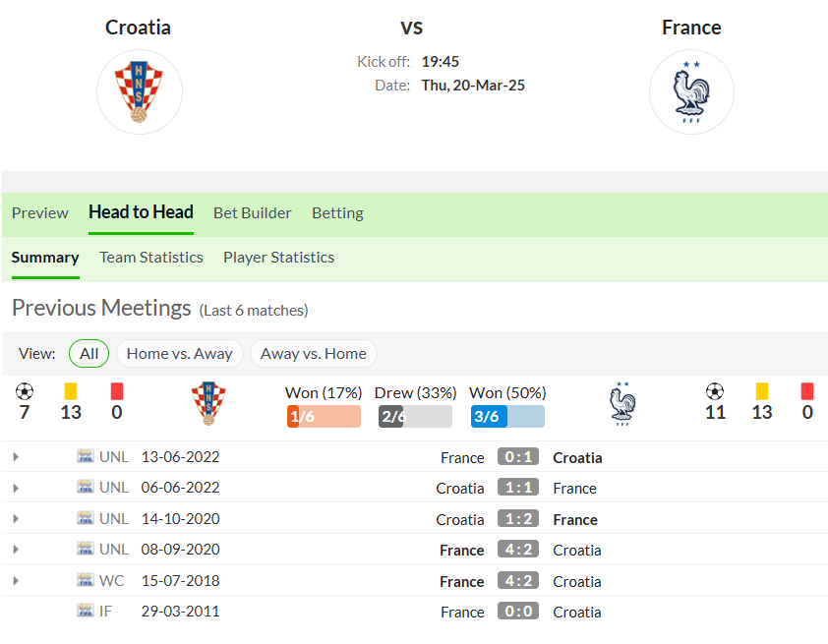
Task: Select the Home vs. Away view filter
Action: [180, 353]
